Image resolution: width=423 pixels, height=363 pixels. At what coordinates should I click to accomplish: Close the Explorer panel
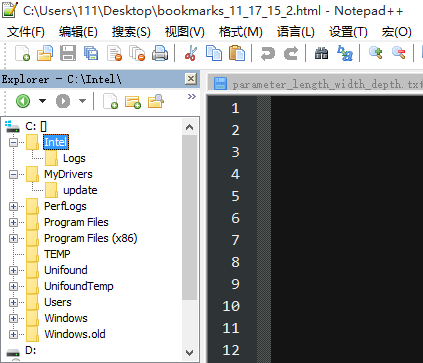(x=191, y=79)
